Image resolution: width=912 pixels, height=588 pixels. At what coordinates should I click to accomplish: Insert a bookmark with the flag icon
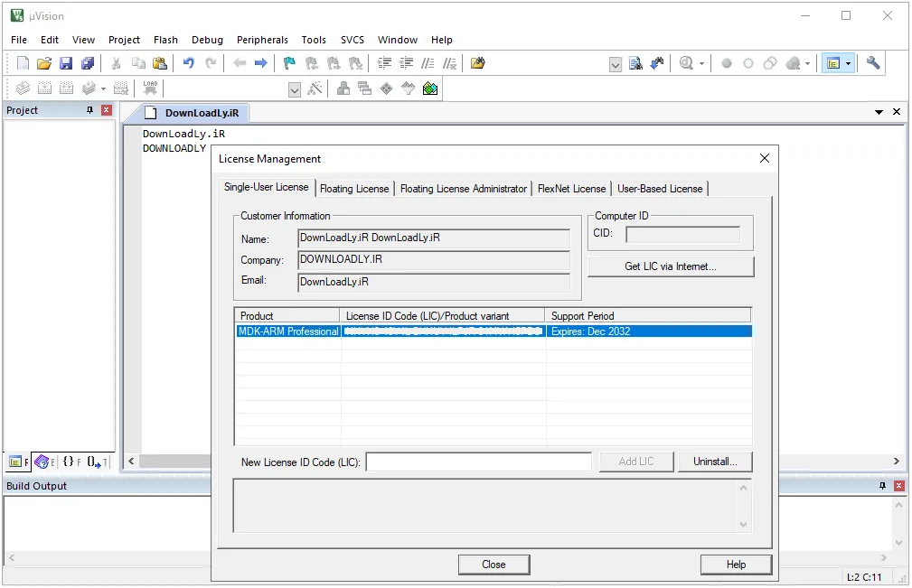coord(289,63)
